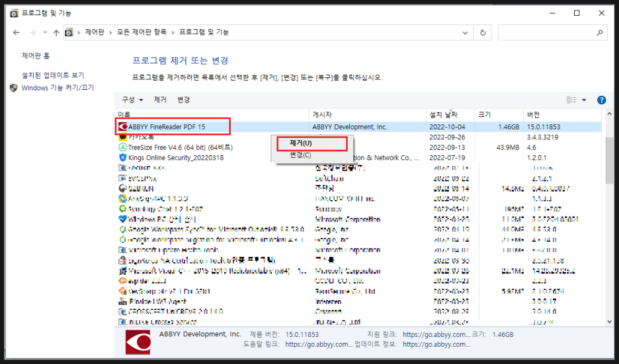Screen dimensions: 619x364
Task: Click the vertical scrollbar thumb
Action: pyautogui.click(x=609, y=160)
